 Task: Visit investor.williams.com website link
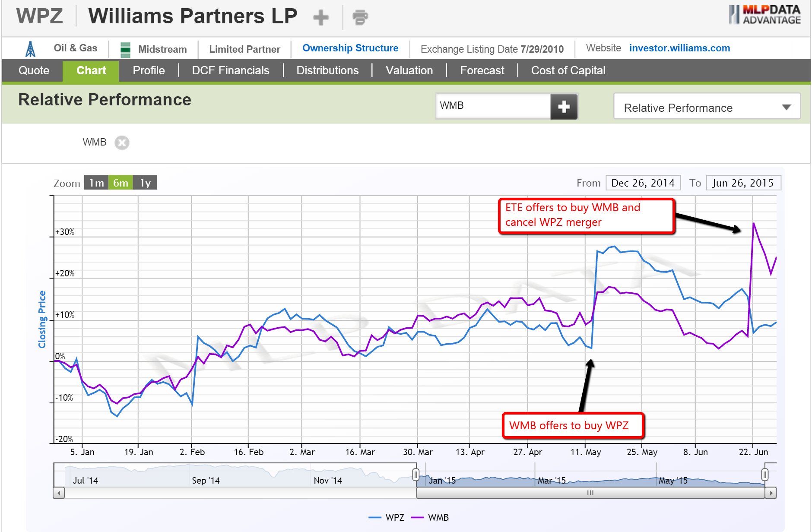(679, 48)
